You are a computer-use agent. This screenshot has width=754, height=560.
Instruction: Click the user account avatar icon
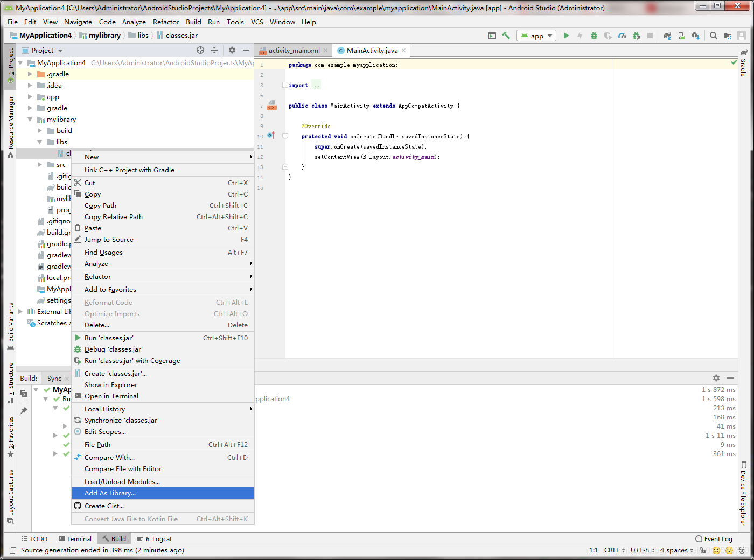(x=742, y=36)
